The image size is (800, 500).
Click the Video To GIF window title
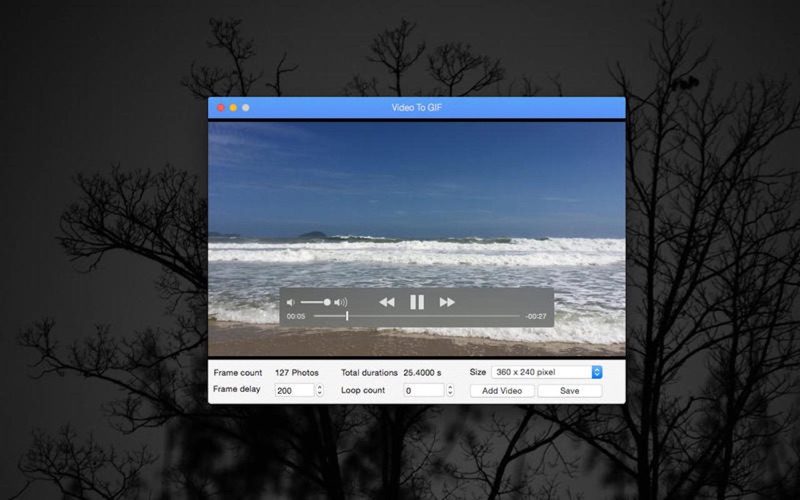pos(417,108)
